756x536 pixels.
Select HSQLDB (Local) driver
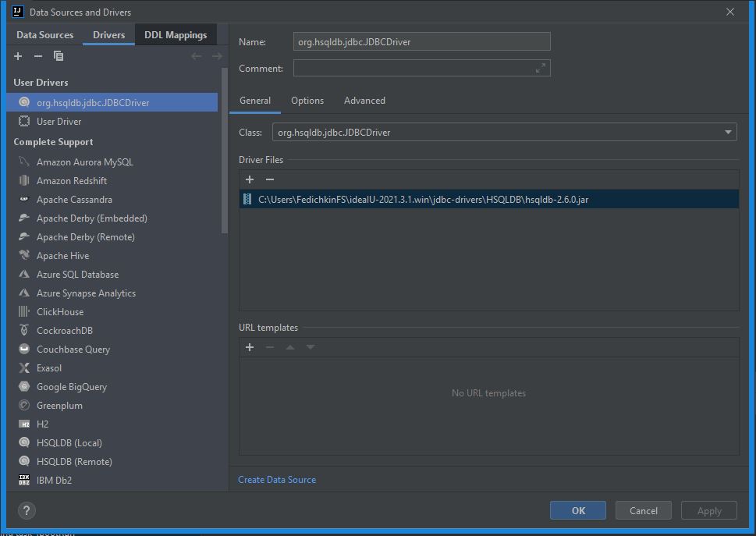[112, 442]
